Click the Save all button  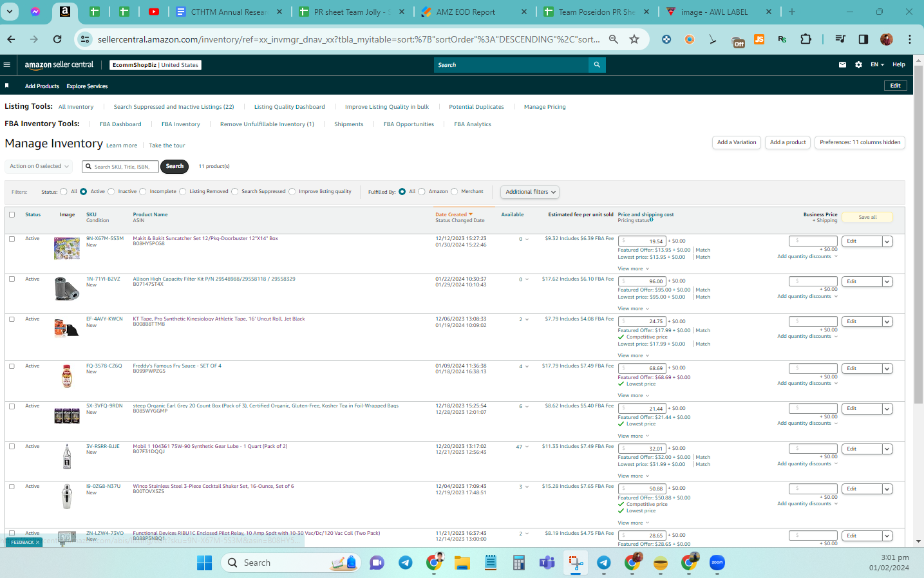tap(867, 218)
